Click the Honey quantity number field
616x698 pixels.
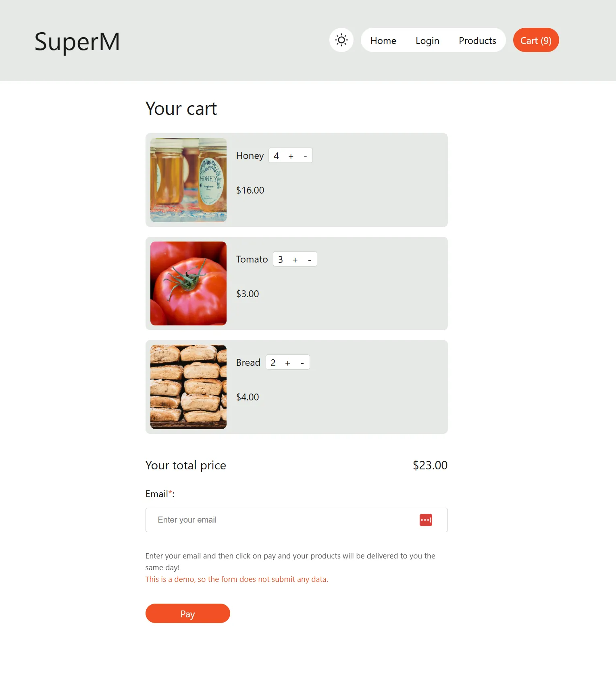tap(276, 156)
